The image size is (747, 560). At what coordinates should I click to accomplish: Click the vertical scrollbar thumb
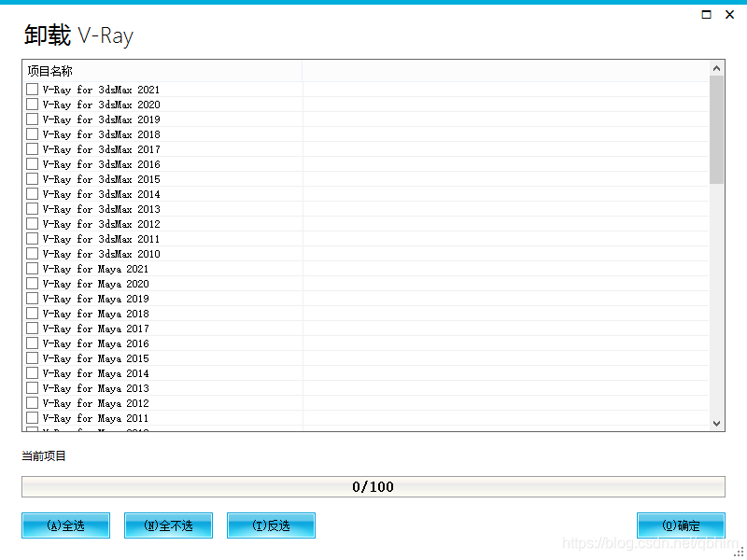(x=716, y=130)
